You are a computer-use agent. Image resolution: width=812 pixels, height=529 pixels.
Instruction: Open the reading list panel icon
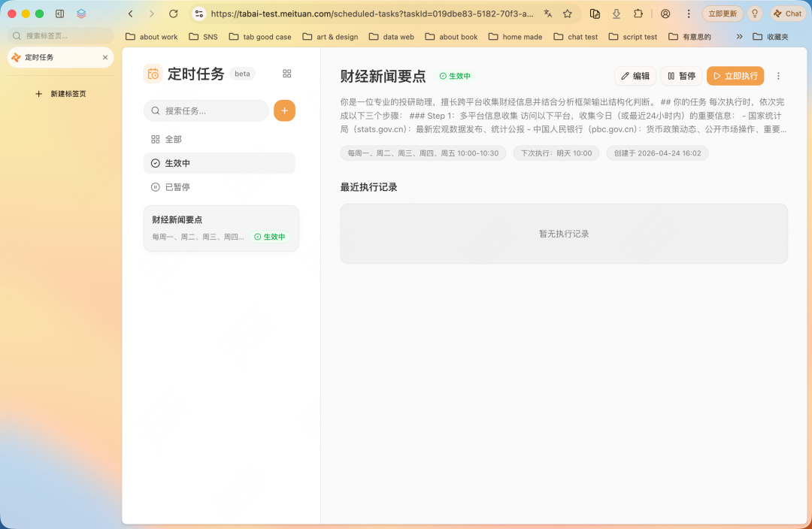[595, 14]
